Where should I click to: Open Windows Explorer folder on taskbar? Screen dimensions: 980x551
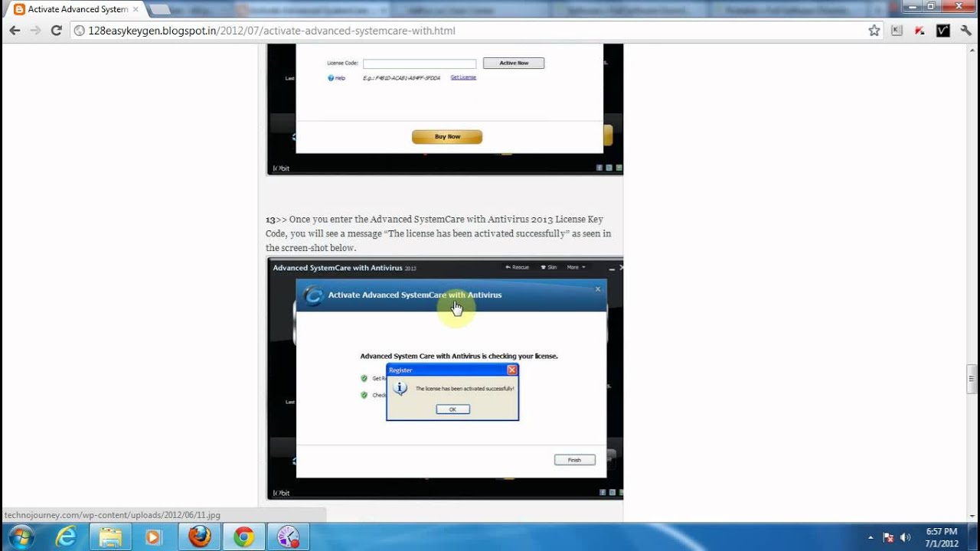(111, 536)
